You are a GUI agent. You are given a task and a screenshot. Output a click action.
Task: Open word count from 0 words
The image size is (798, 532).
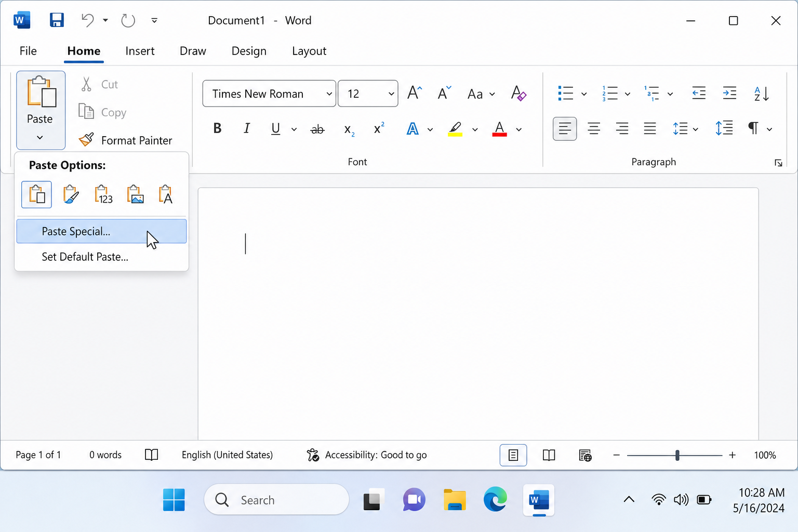[105, 455]
